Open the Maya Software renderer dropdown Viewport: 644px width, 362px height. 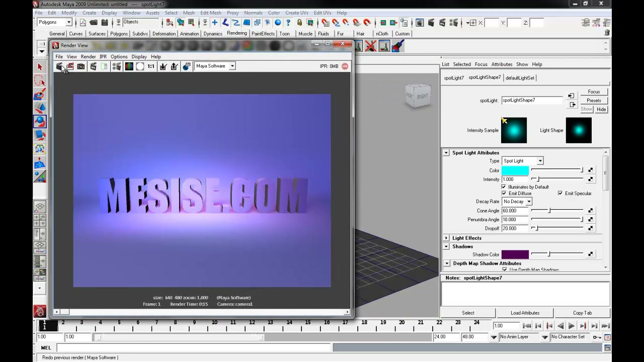[x=215, y=66]
